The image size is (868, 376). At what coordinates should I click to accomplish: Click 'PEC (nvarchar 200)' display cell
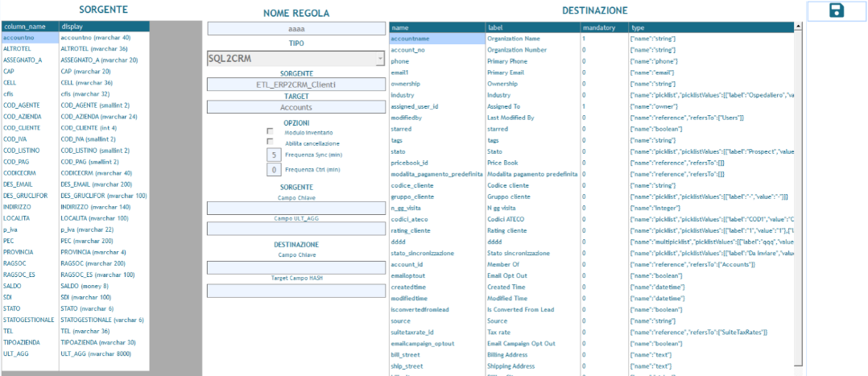(x=104, y=241)
